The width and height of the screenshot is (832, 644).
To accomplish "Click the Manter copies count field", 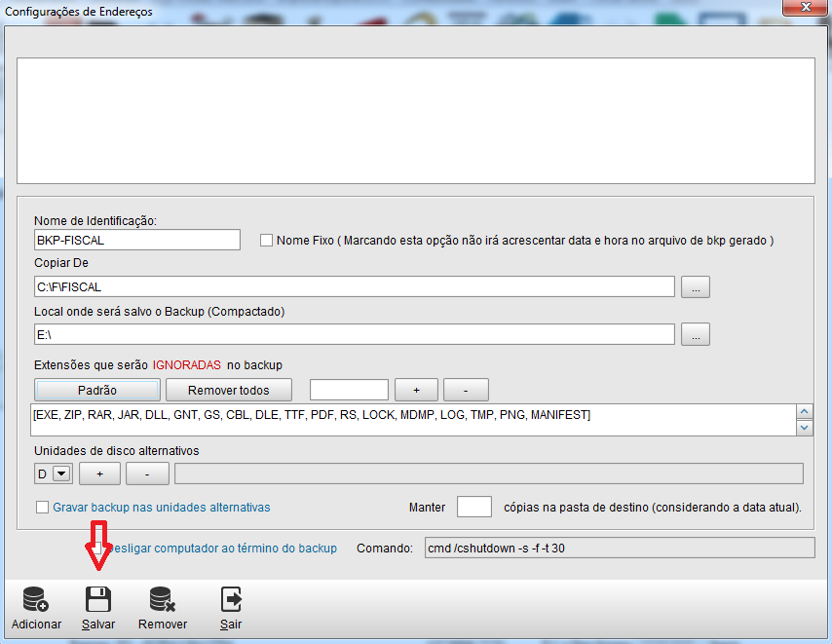I will (x=474, y=507).
